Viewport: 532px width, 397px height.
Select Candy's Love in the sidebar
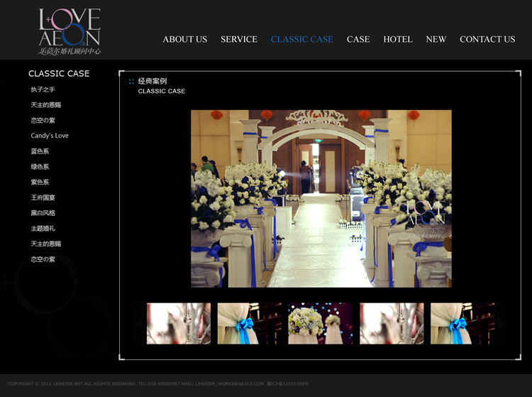(x=50, y=136)
